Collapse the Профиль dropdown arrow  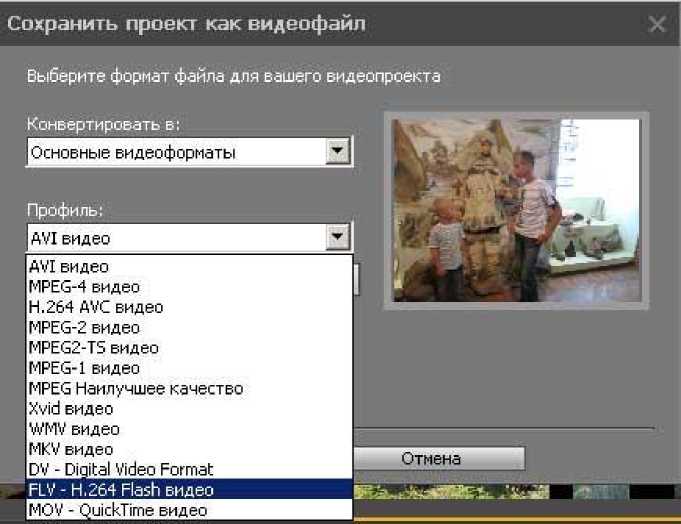click(337, 237)
